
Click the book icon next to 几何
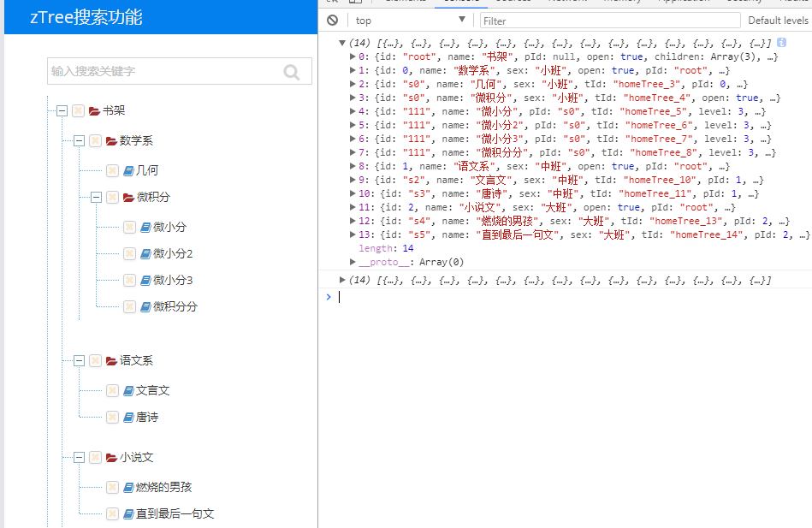click(128, 170)
